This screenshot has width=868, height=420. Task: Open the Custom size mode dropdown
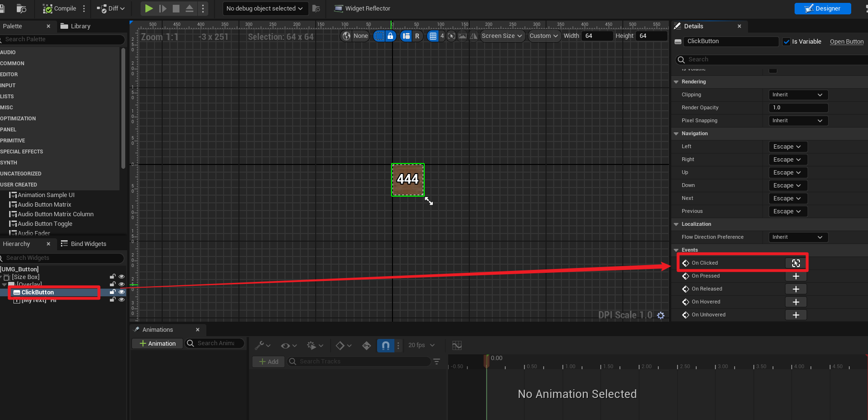pos(544,36)
